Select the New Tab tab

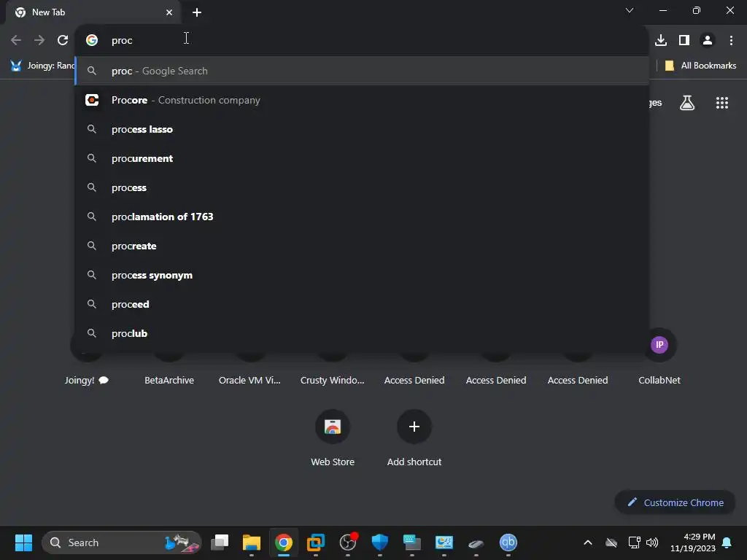(93, 12)
